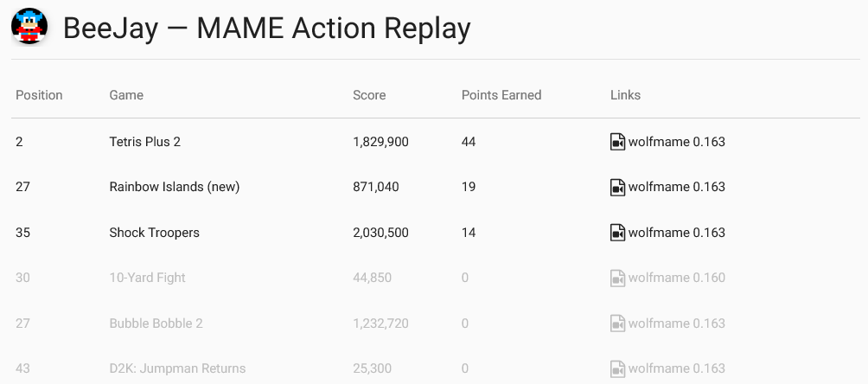
Task: Click the Rainbow Islands replay file icon
Action: [617, 187]
